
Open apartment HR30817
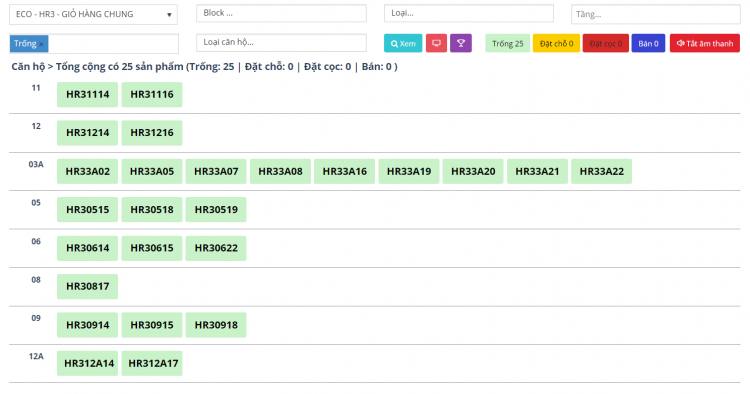pyautogui.click(x=88, y=286)
